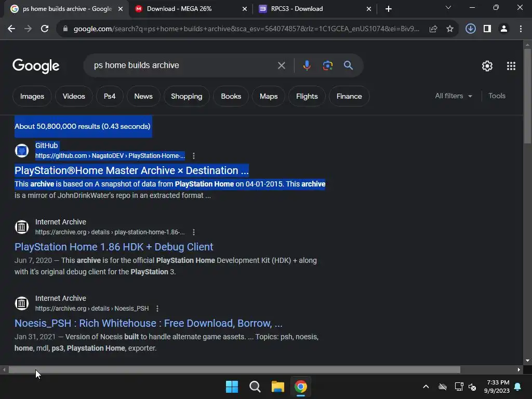Open the Windows Start menu
This screenshot has height=399, width=532.
[x=232, y=387]
